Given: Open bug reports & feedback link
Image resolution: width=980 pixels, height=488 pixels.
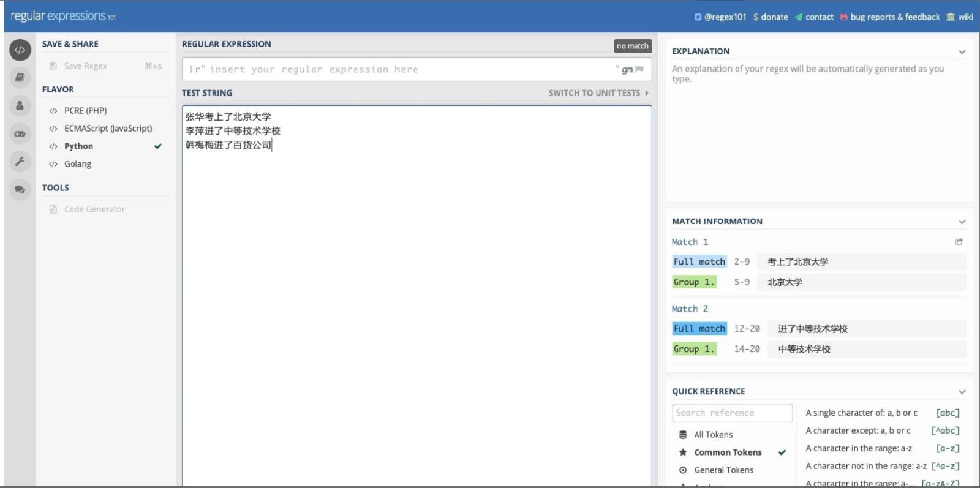Looking at the screenshot, I should coord(890,17).
